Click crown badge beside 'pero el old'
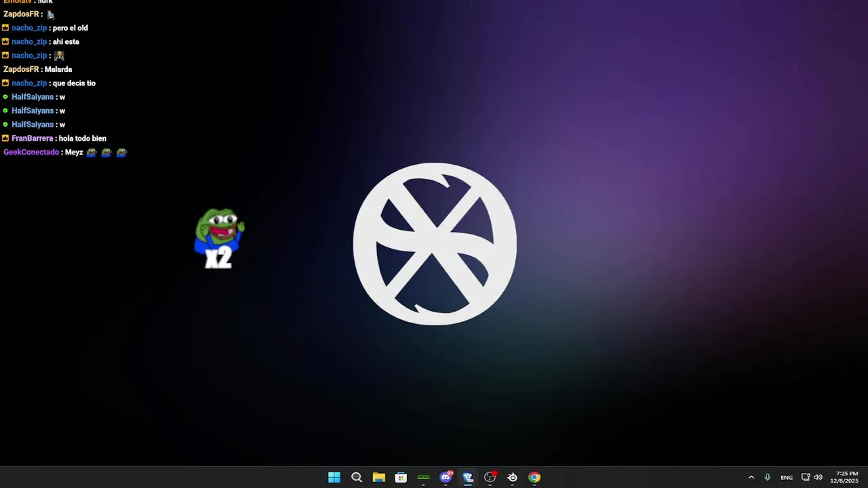 pyautogui.click(x=5, y=28)
